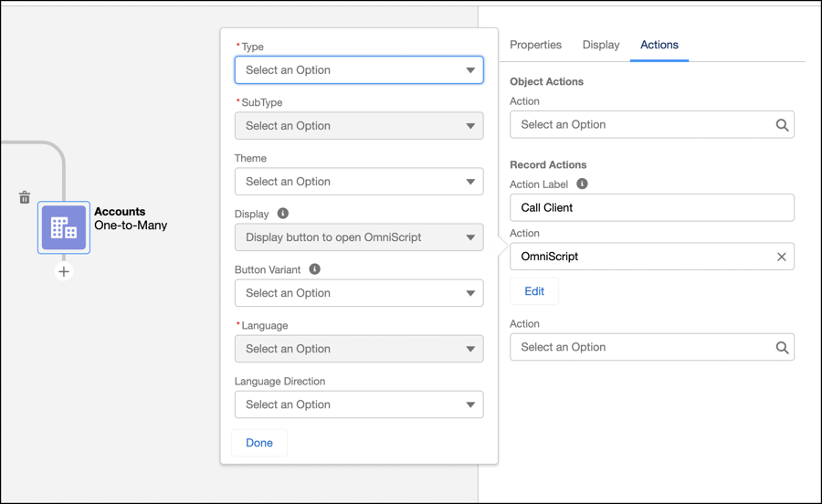This screenshot has height=504, width=822.
Task: Select the Accounts building node icon
Action: point(64,227)
